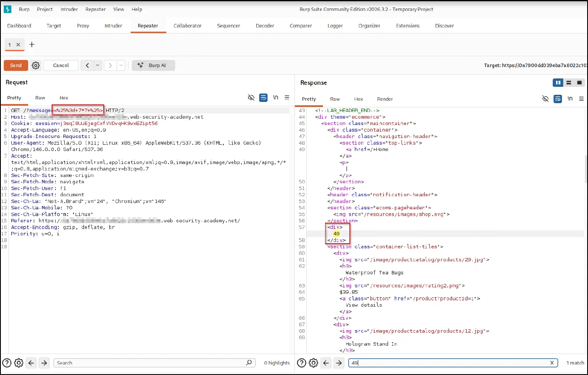
Task: Switch to the Sequencer tab
Action: (x=228, y=26)
